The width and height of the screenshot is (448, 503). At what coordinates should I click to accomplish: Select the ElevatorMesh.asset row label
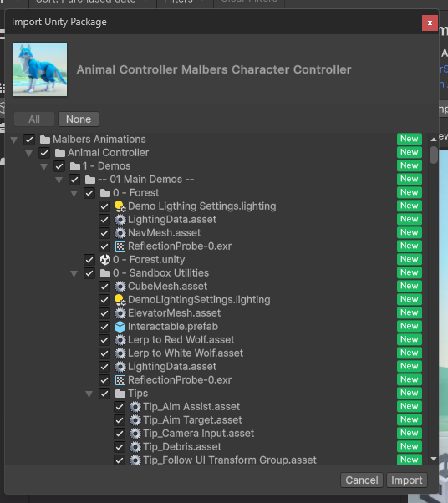[x=174, y=313]
